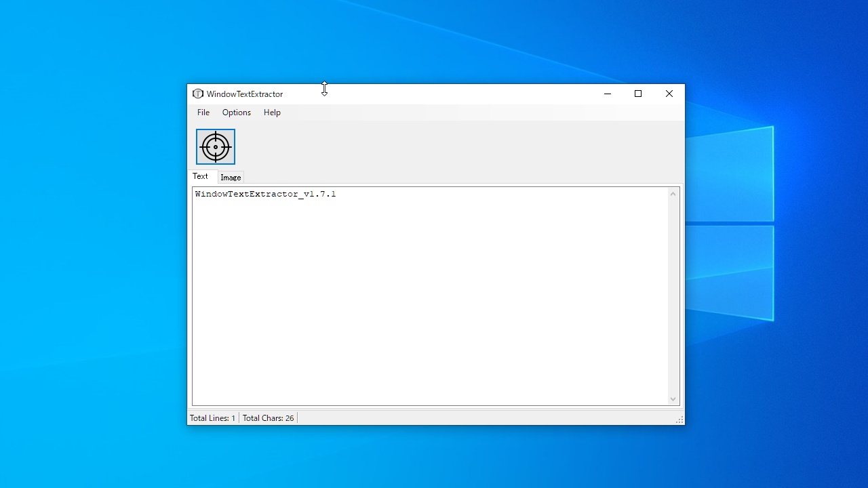Viewport: 868px width, 488px height.
Task: Click the WindowTextExtractor title bar app icon
Action: [197, 94]
